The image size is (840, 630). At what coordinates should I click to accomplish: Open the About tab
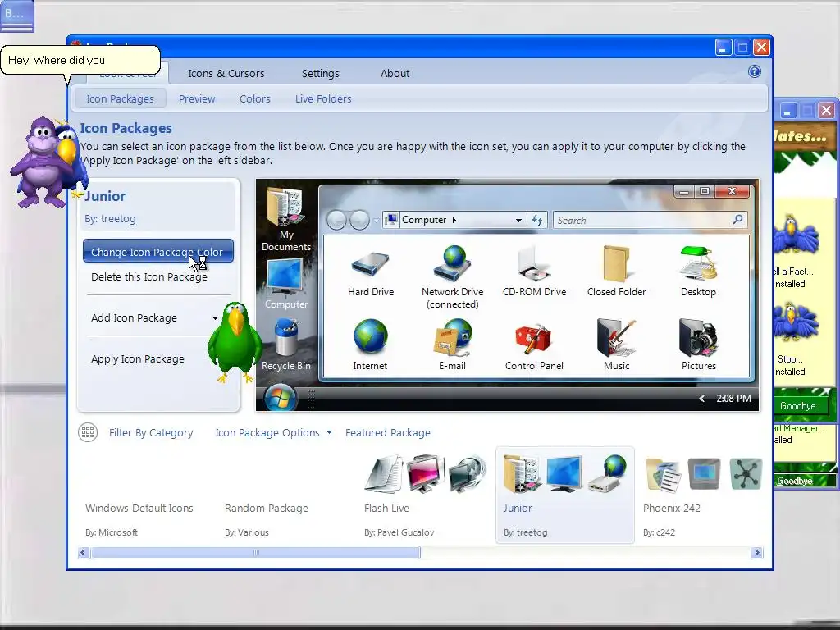(x=395, y=73)
